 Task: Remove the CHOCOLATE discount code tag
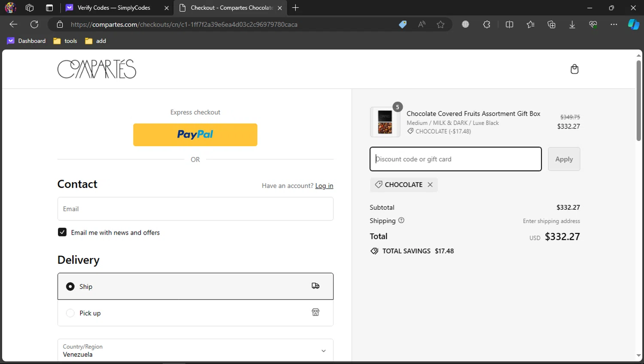click(430, 185)
